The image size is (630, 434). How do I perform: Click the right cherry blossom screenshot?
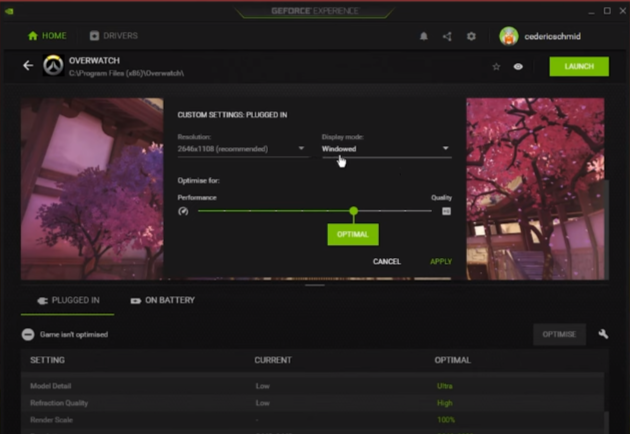point(535,188)
